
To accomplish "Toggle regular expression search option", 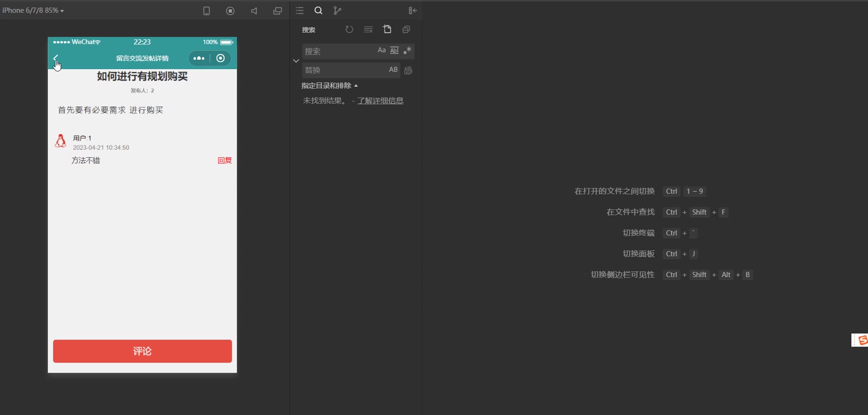I will [407, 50].
